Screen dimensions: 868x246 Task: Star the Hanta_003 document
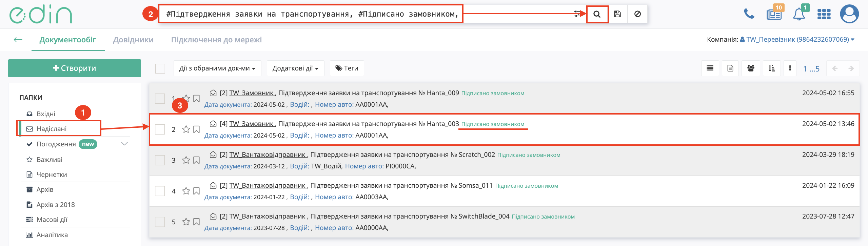pos(186,129)
